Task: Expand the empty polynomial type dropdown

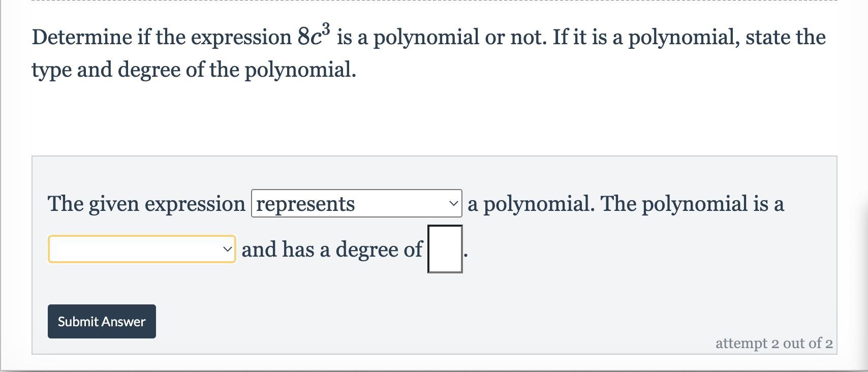Action: 141,249
